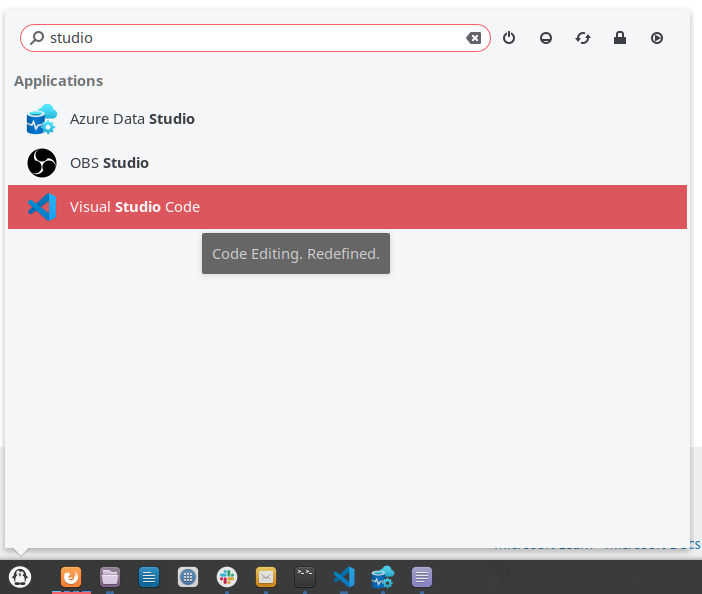Viewport: 702px width, 594px height.
Task: Launch Azure Data Studio from results
Action: click(347, 119)
